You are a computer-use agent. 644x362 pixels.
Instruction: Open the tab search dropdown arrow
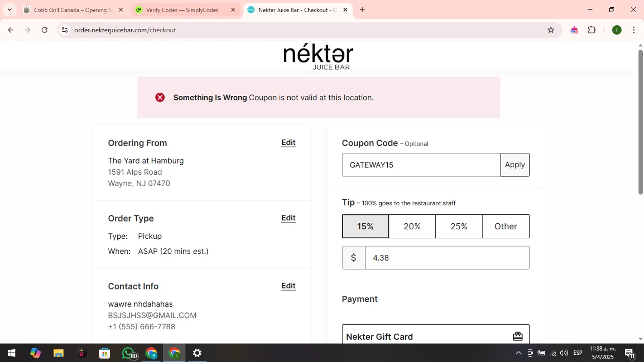click(9, 10)
